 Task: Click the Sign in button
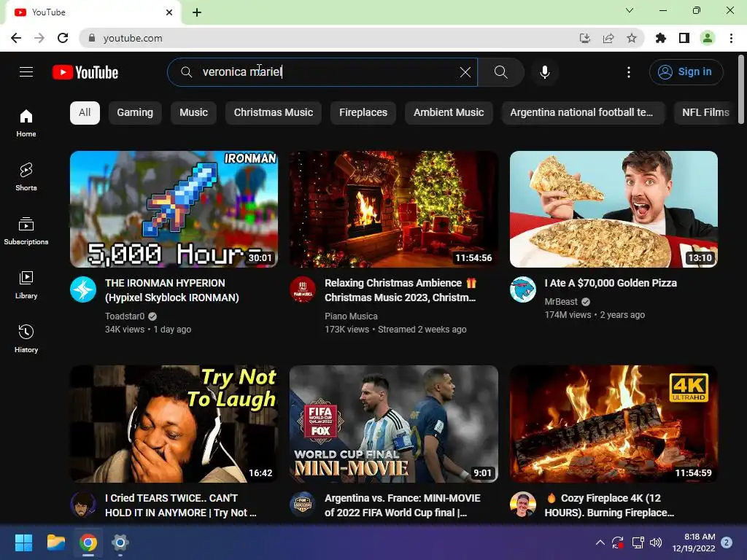pyautogui.click(x=686, y=72)
